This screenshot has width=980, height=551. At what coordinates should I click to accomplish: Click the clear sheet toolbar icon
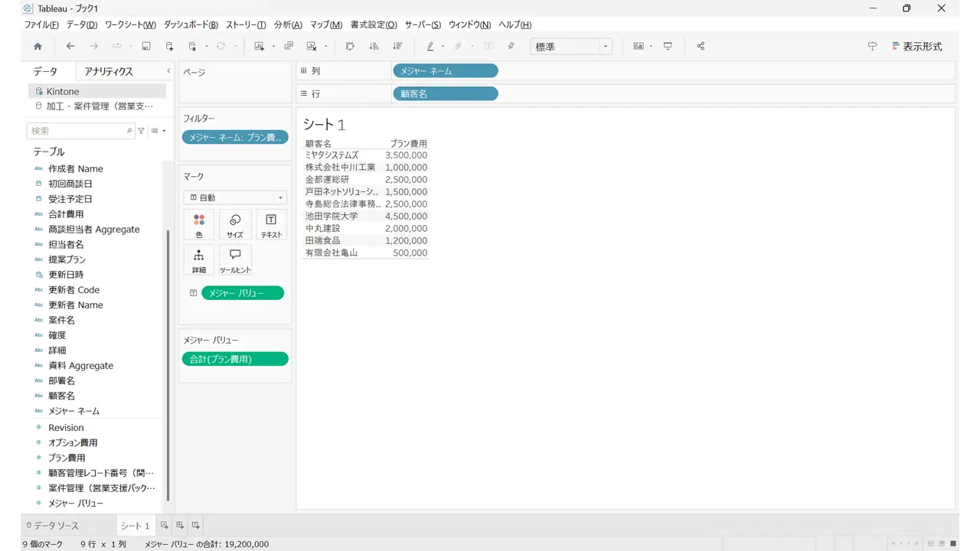[x=312, y=47]
